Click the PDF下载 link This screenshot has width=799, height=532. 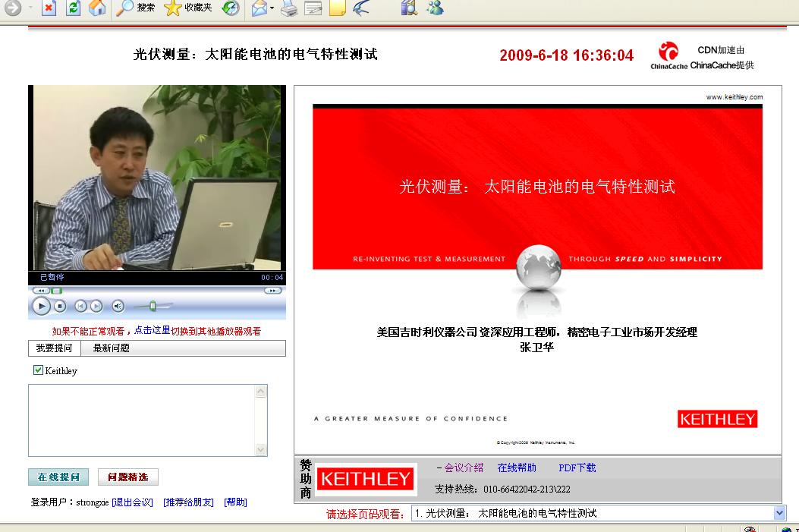pos(577,467)
